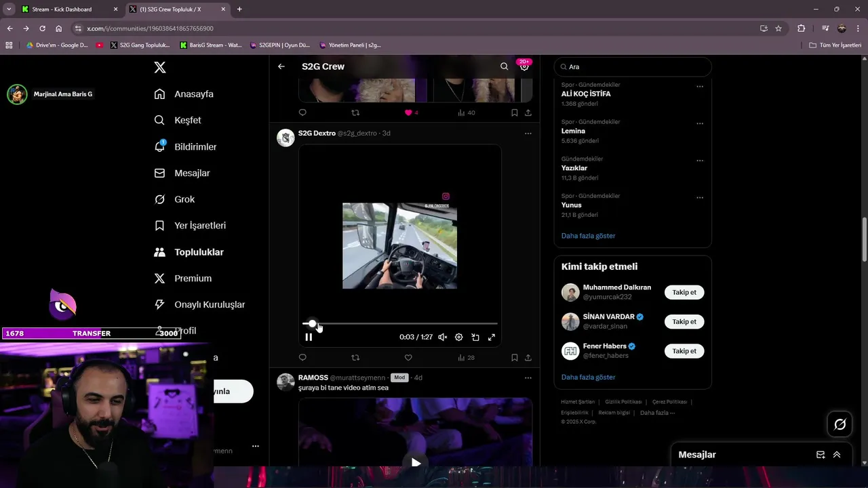Pause the S2G Dextro video
This screenshot has width=868, height=488.
point(309,337)
